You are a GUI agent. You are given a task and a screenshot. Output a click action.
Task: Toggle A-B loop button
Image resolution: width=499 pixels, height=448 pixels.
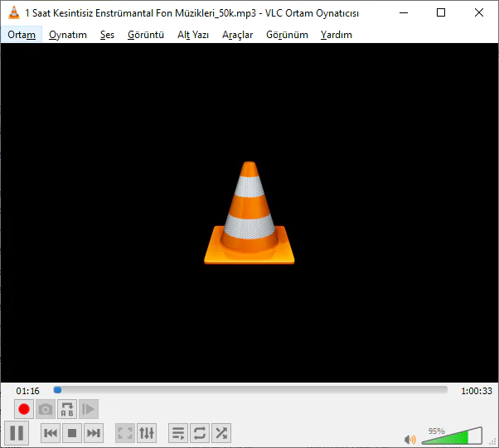click(x=67, y=409)
